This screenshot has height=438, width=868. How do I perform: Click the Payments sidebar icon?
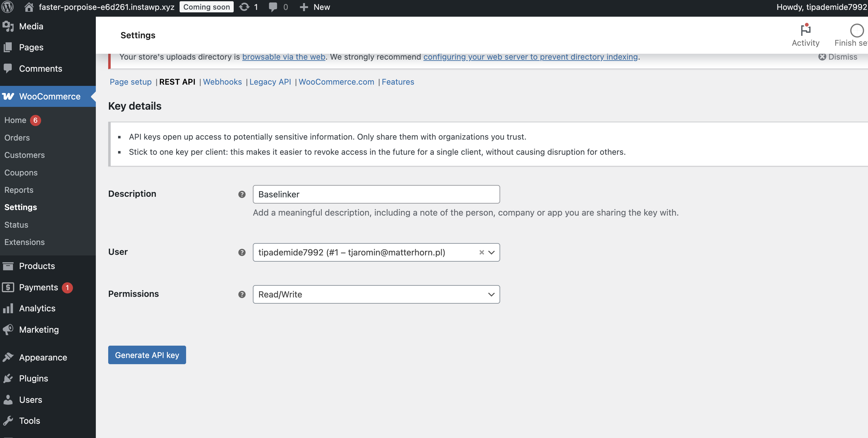[x=8, y=287]
